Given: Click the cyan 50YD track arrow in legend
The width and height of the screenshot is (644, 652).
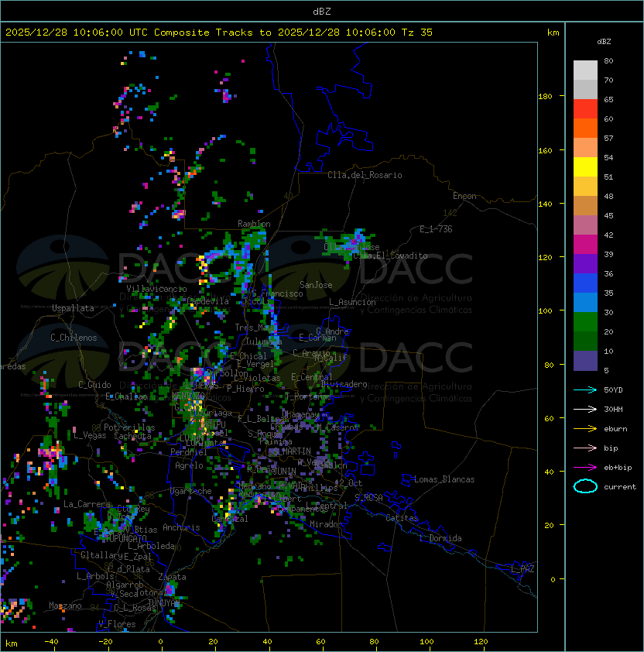Looking at the screenshot, I should (x=585, y=389).
